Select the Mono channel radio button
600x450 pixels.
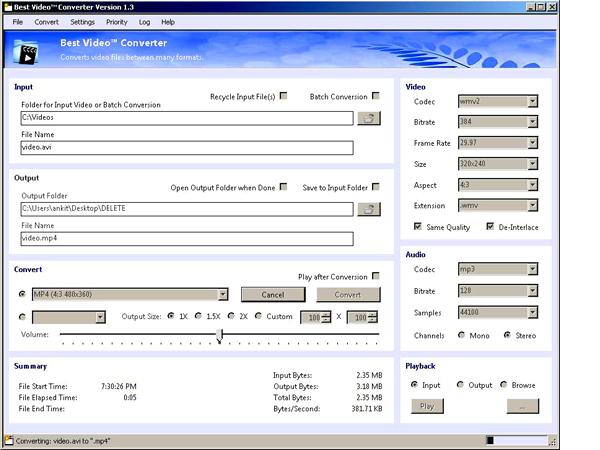[x=461, y=335]
